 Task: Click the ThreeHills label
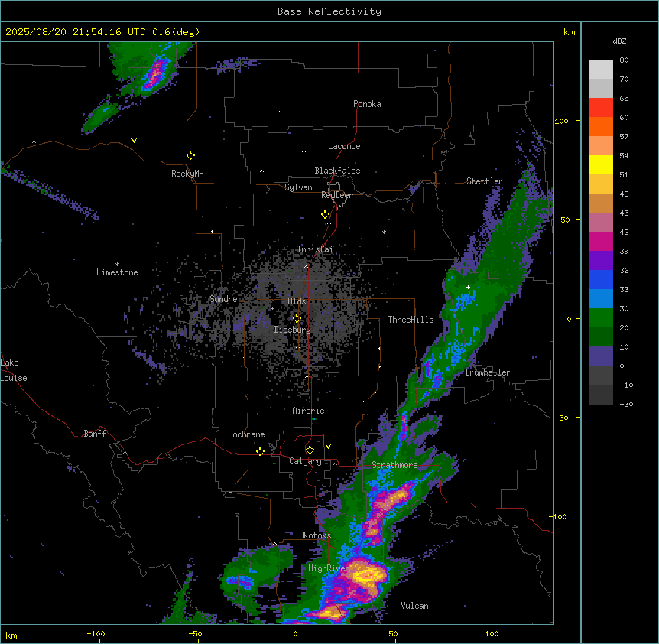(x=411, y=320)
